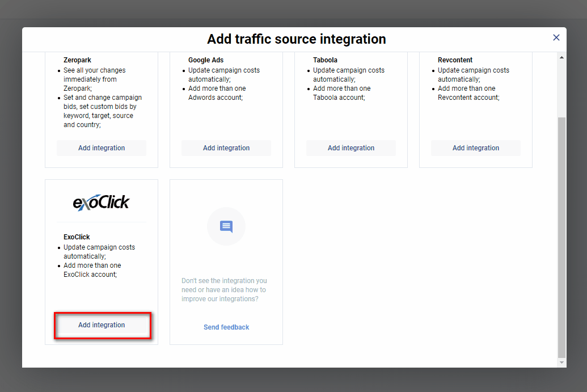587x392 pixels.
Task: Click the "Add traffic source integration" heading
Action: [x=296, y=39]
